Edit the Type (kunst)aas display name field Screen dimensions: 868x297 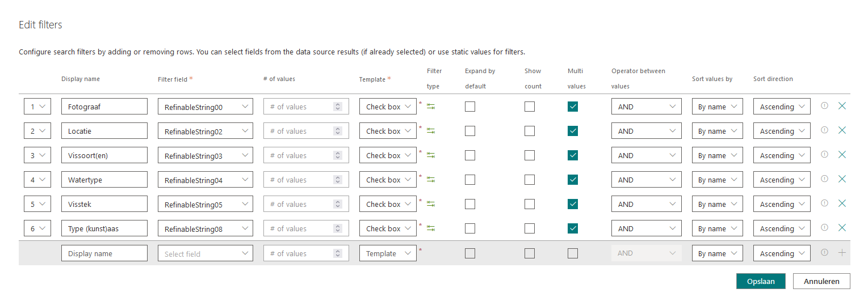104,228
